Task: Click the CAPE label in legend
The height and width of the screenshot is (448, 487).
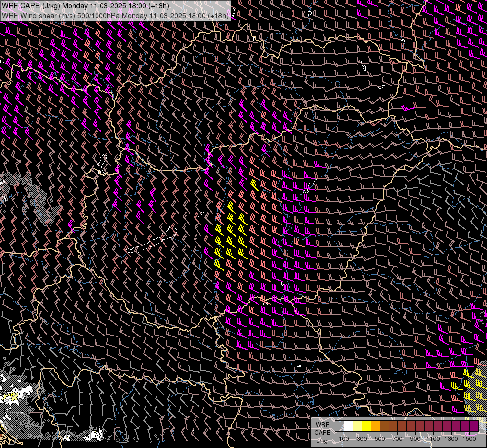Action: [x=322, y=433]
